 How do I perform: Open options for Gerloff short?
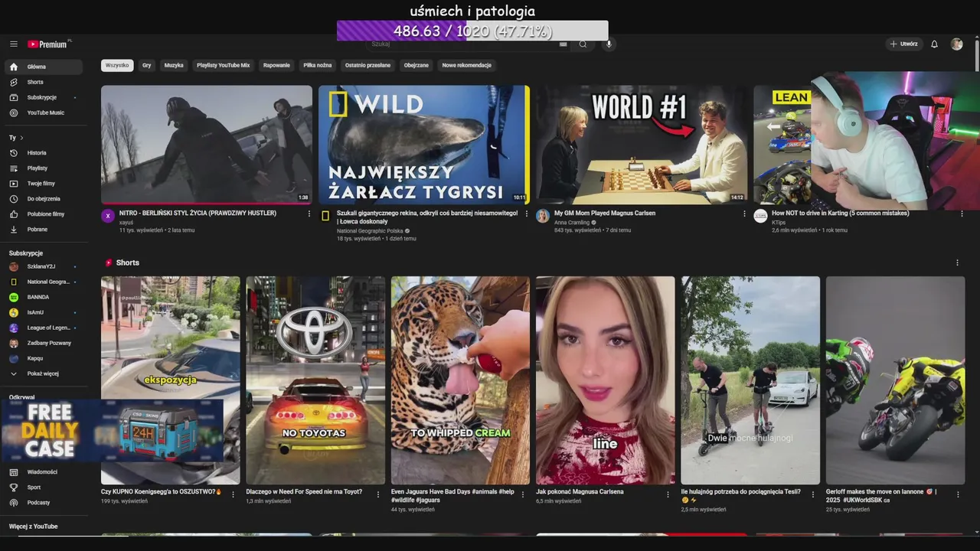tap(958, 494)
